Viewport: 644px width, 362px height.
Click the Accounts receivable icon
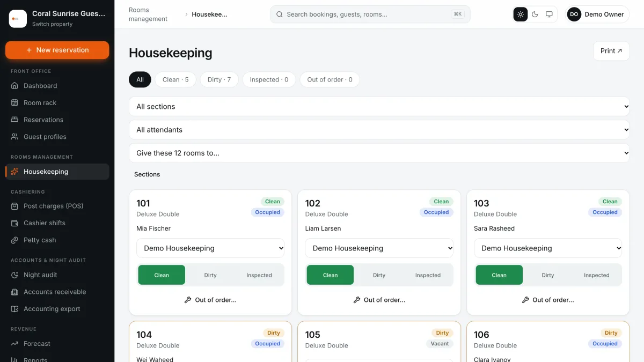coord(14,292)
